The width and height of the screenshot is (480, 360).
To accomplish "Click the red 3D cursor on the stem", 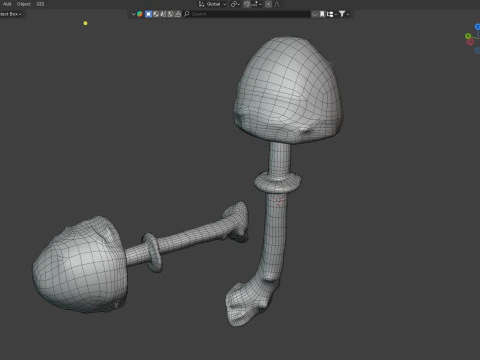I will tap(279, 201).
